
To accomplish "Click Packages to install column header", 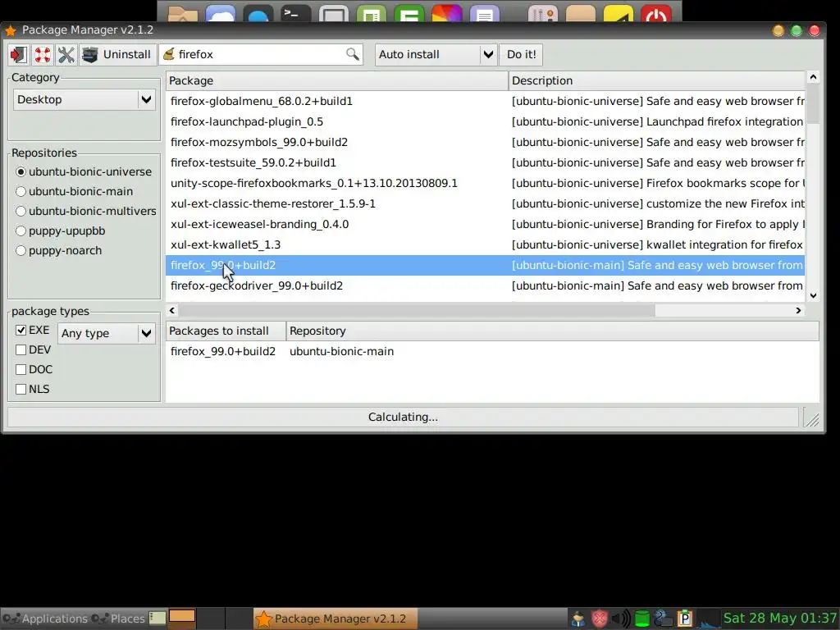I will (226, 331).
